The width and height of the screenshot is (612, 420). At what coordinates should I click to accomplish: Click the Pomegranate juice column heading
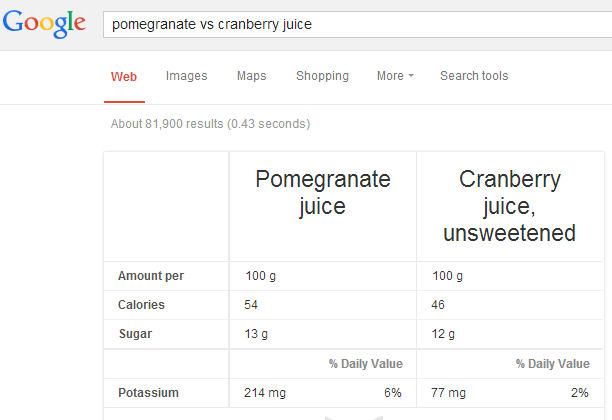pyautogui.click(x=322, y=193)
